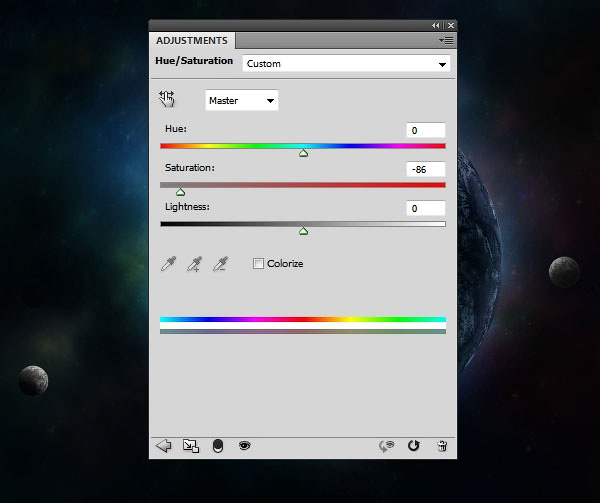This screenshot has height=503, width=600.
Task: Choose the Add to Sample eyedropper
Action: pyautogui.click(x=194, y=264)
